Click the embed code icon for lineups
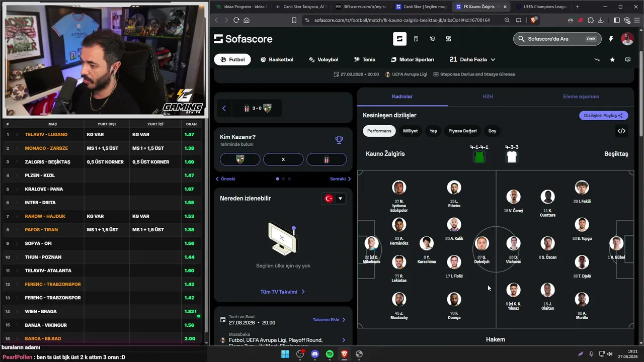Image resolution: width=644 pixels, height=362 pixels. click(x=622, y=131)
